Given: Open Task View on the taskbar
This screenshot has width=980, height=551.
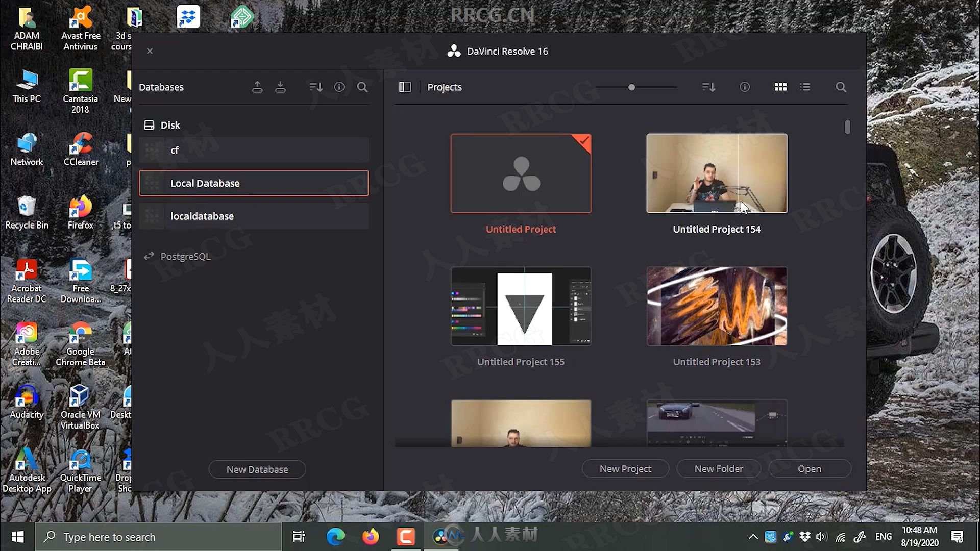Looking at the screenshot, I should click(299, 537).
